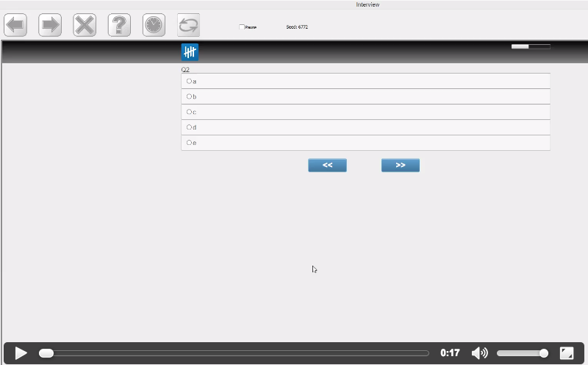Go to previous question with << button
Image resolution: width=588 pixels, height=365 pixels.
pos(327,166)
